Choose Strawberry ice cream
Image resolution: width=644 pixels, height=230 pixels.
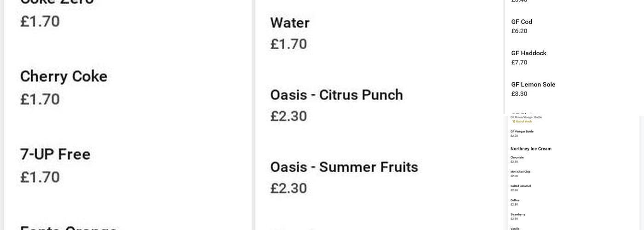[x=517, y=215]
